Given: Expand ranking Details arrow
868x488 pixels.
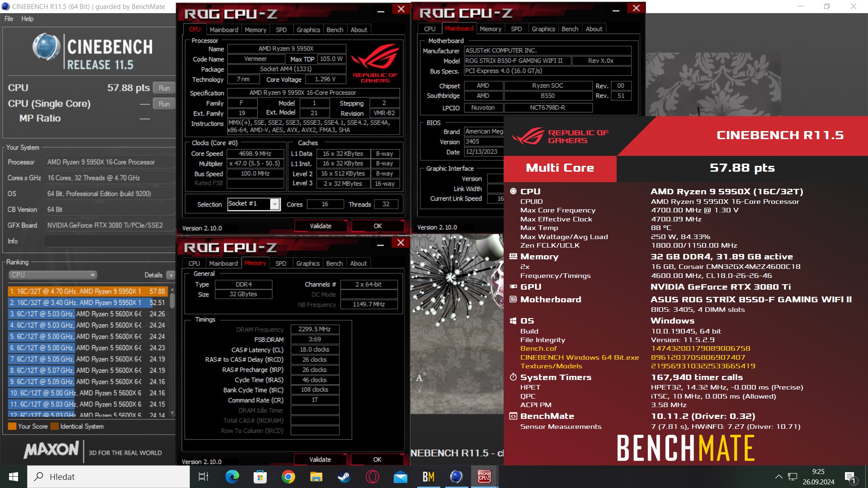Looking at the screenshot, I should (170, 275).
